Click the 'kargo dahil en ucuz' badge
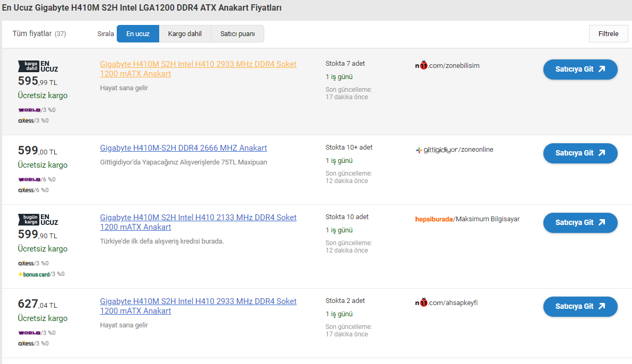 click(38, 66)
